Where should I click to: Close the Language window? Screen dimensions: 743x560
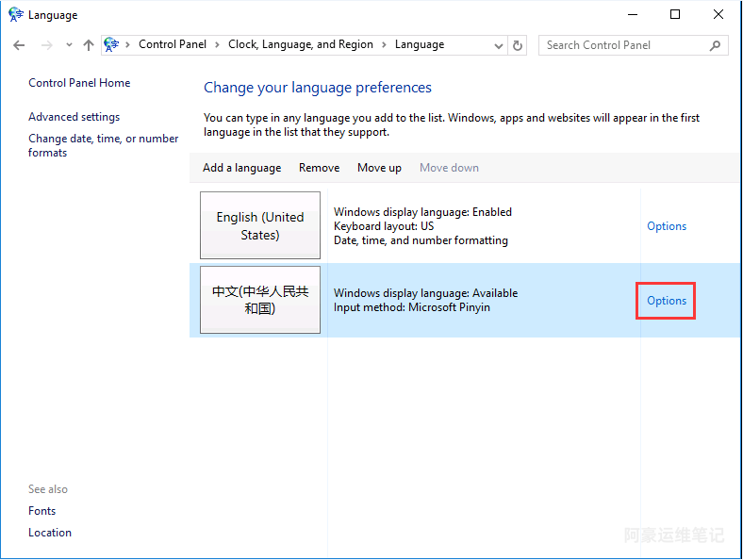(x=718, y=15)
